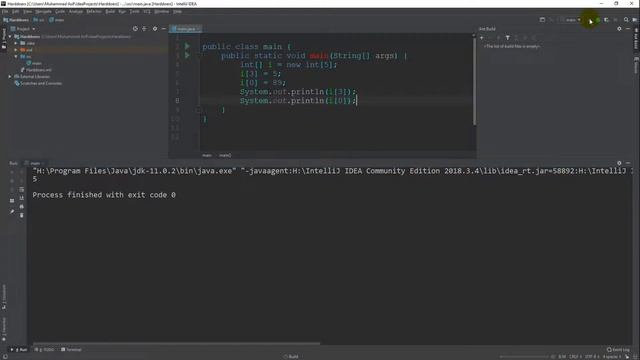Hide the Ant Build panel
The image size is (640, 360).
628,29
